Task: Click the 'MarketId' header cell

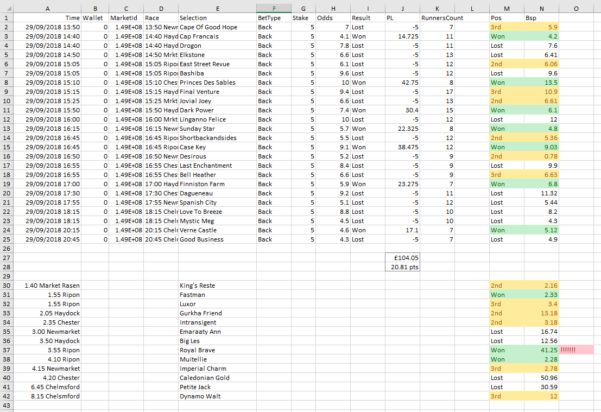Action: click(x=126, y=18)
